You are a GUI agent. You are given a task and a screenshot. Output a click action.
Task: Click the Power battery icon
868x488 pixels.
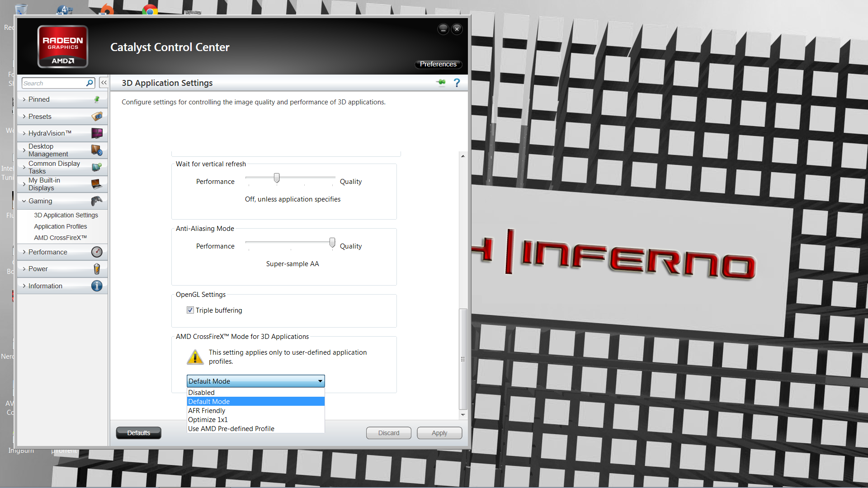tap(97, 269)
